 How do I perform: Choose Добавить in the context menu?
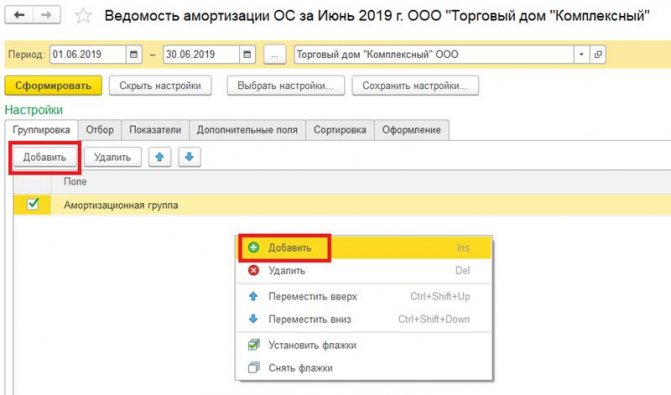364,248
